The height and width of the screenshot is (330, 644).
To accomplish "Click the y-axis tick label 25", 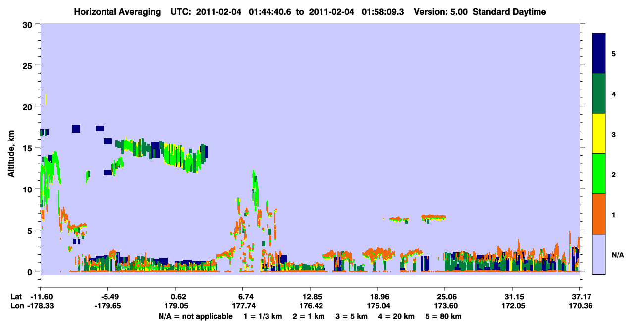I will coord(28,65).
